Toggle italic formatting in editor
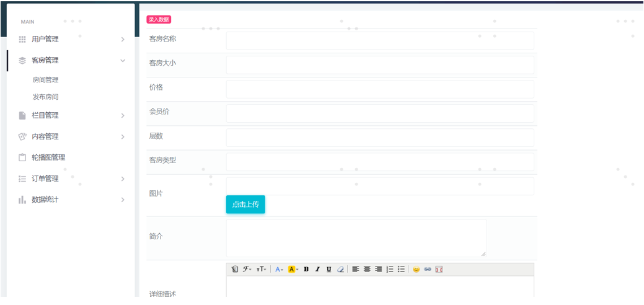Viewport: 644px width, 305px height. coord(317,269)
